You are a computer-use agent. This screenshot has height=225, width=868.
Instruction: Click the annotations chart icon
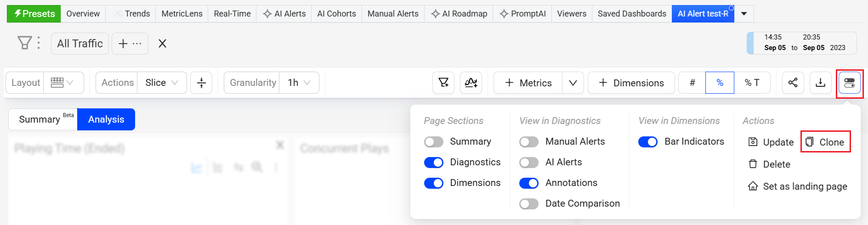pos(471,83)
